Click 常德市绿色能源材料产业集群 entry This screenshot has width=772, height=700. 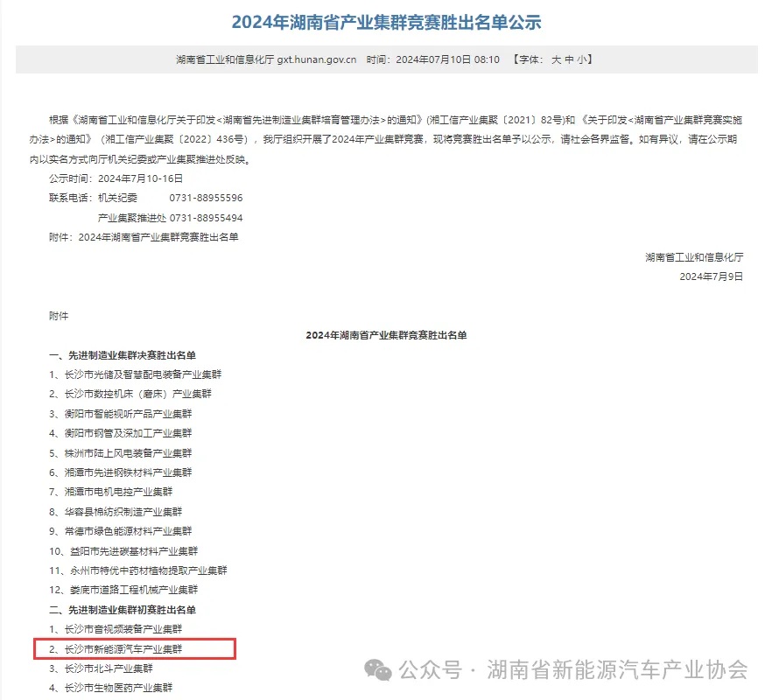pos(120,531)
